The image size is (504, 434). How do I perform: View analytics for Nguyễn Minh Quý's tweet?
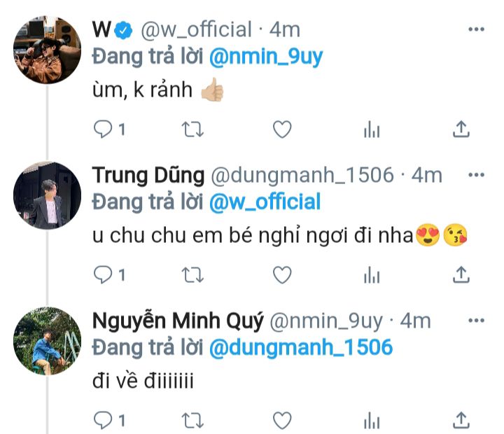pos(372,420)
